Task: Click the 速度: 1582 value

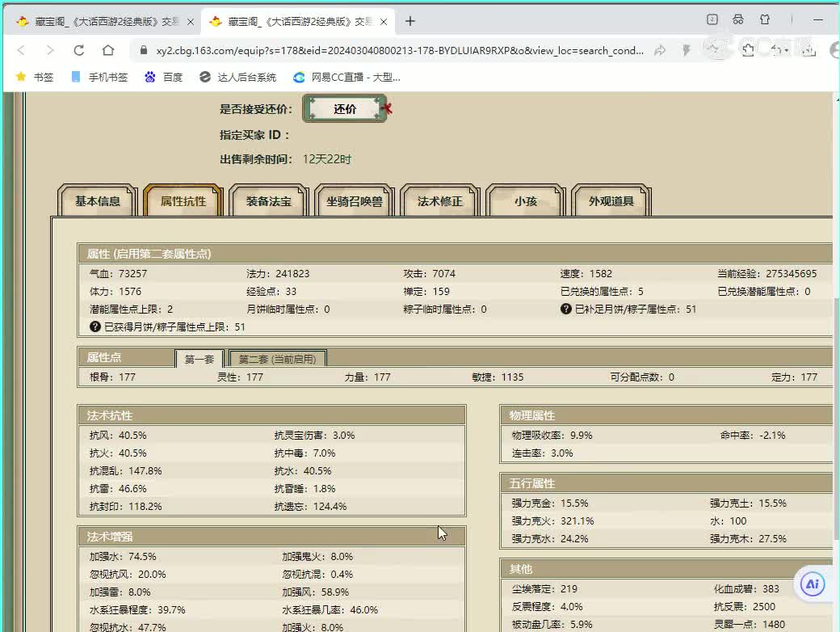Action: (x=586, y=273)
